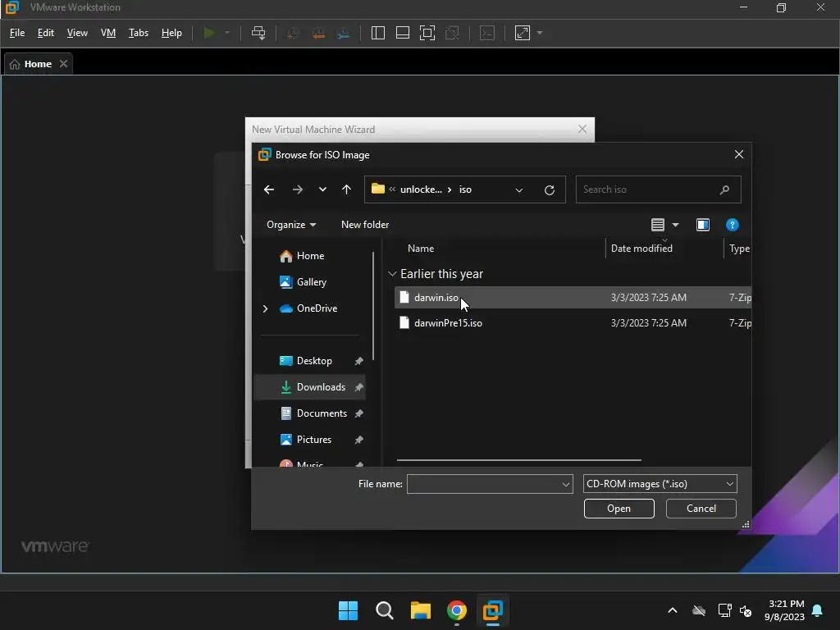
Task: Click the console view toolbar icon
Action: [x=487, y=33]
